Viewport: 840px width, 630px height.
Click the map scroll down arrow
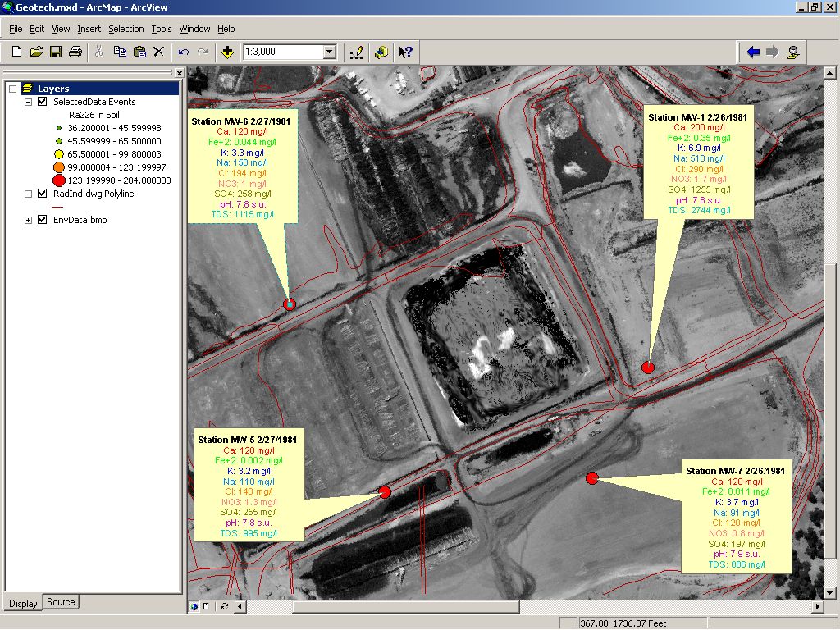pos(830,593)
